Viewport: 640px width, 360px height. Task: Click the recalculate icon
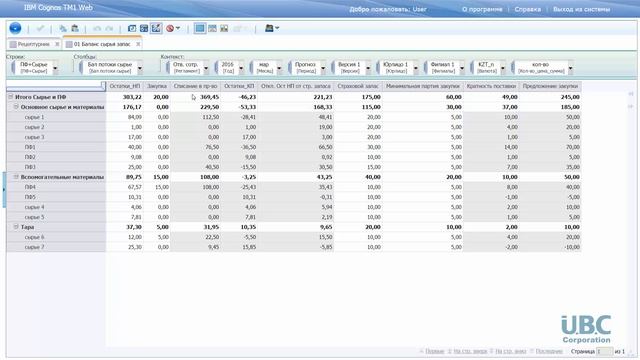click(144, 28)
